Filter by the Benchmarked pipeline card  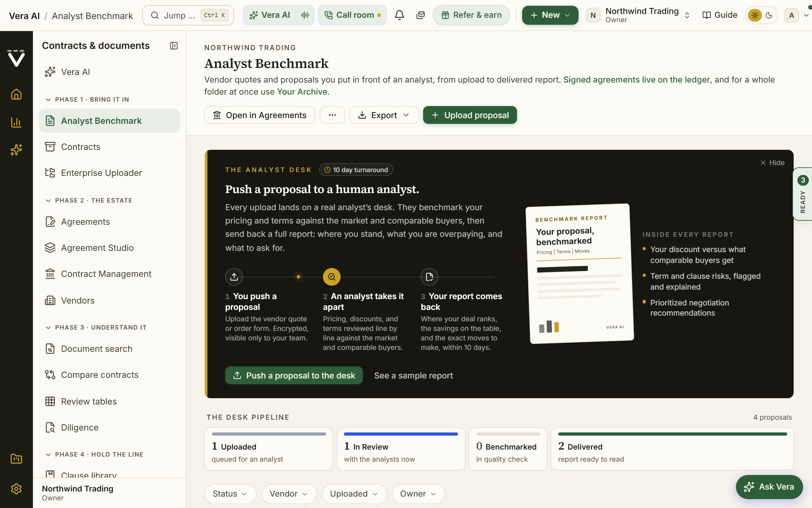(x=508, y=449)
